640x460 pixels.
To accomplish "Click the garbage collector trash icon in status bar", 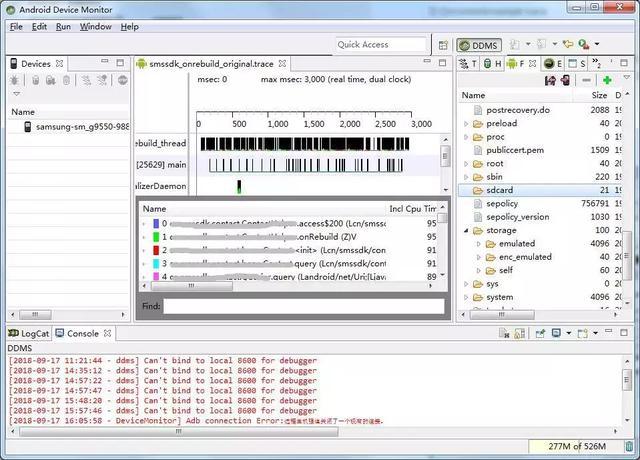I will point(629,446).
